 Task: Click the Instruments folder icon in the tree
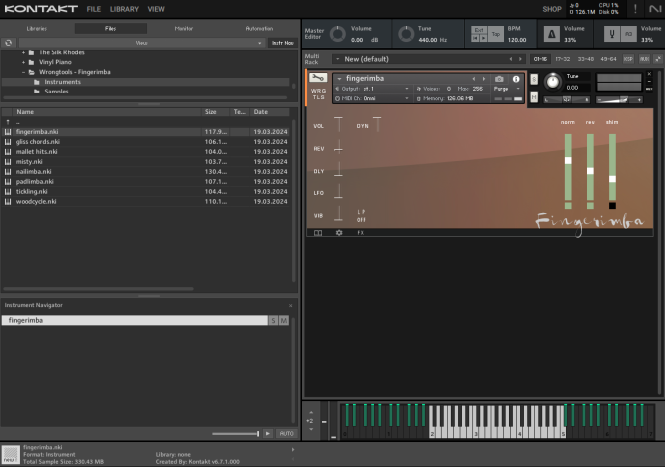point(37,82)
